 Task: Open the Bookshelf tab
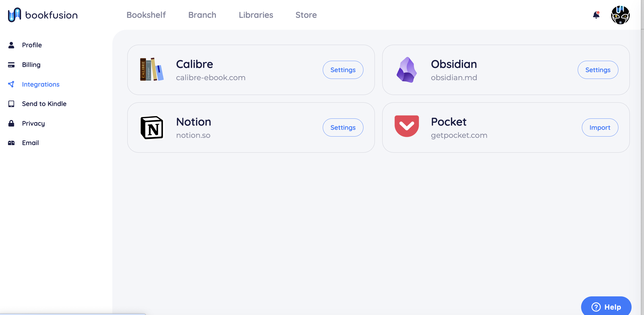point(146,15)
